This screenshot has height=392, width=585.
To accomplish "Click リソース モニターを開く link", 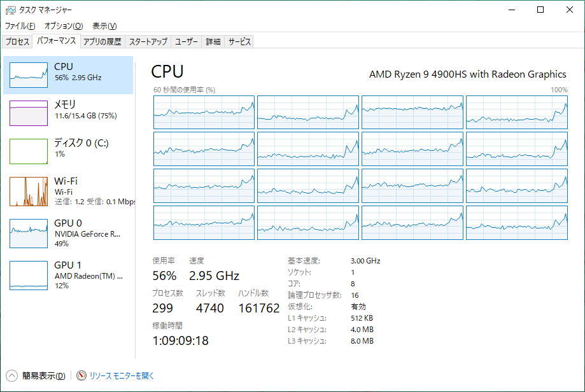I will pos(122,375).
